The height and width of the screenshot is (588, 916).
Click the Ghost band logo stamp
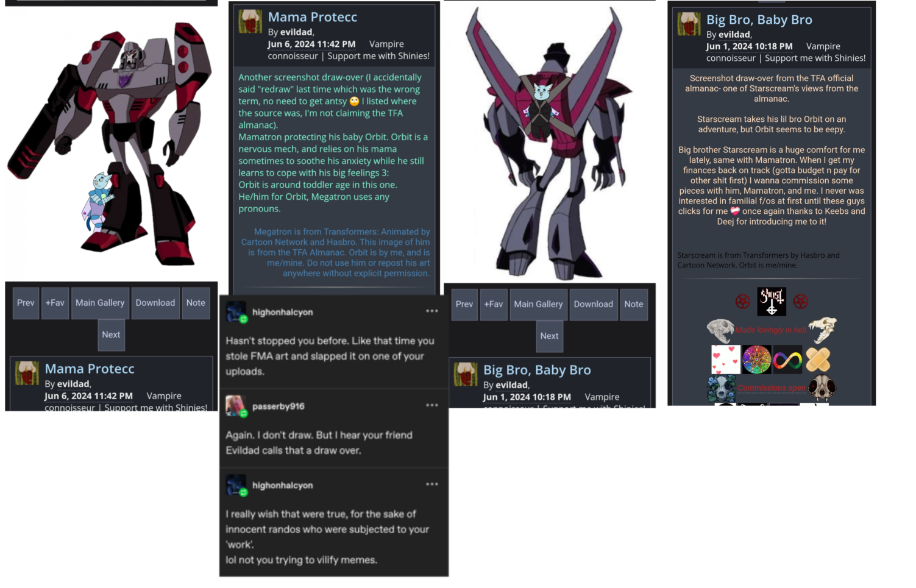[771, 302]
